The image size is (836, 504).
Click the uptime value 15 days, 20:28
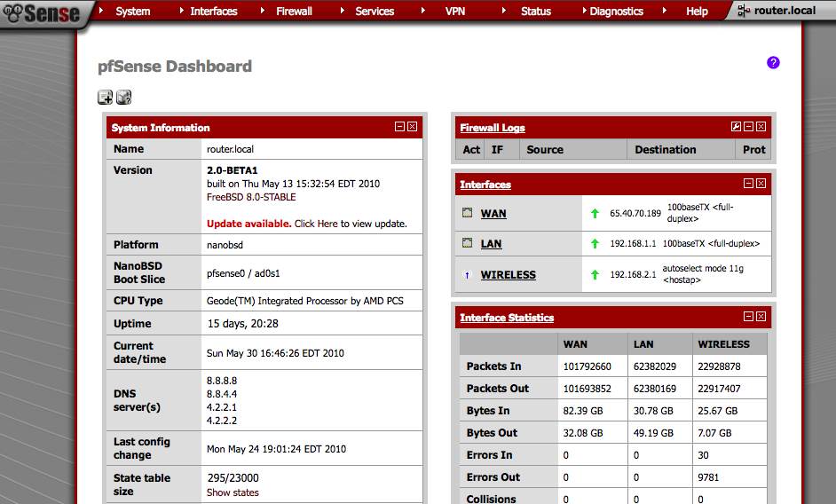[242, 324]
